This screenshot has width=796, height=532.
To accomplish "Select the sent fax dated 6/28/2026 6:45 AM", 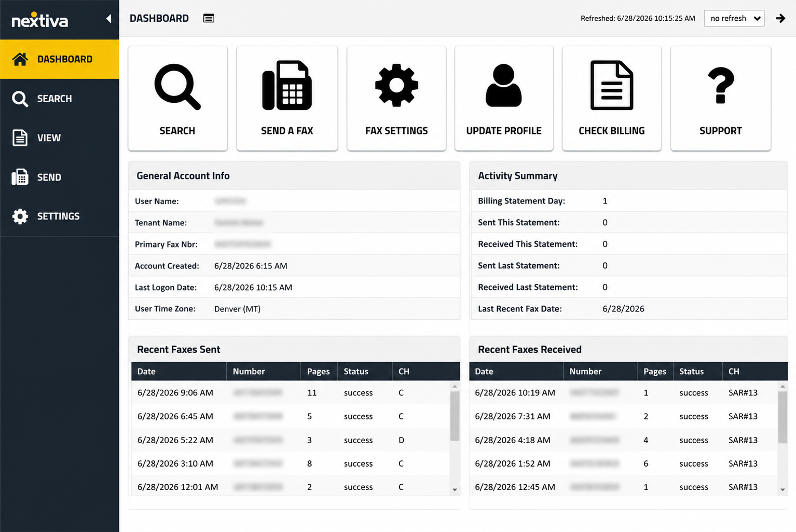I will (x=291, y=416).
